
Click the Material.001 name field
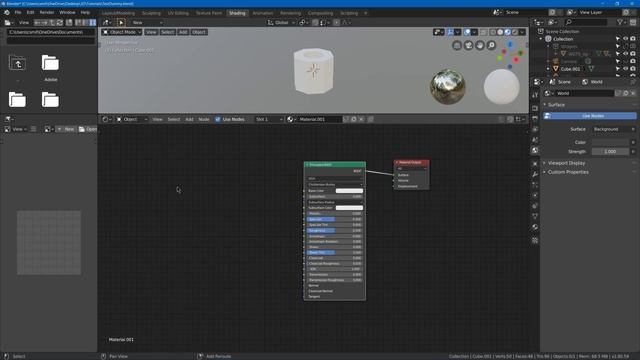(319, 119)
